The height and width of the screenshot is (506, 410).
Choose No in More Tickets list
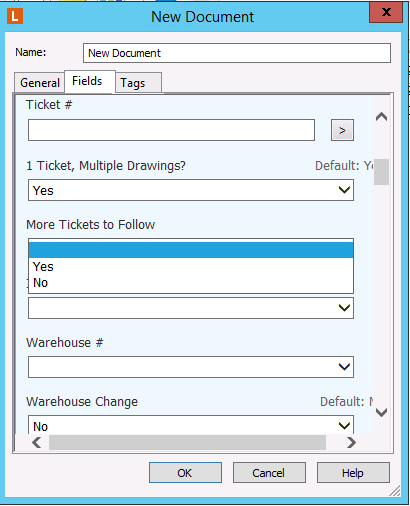[x=191, y=283]
